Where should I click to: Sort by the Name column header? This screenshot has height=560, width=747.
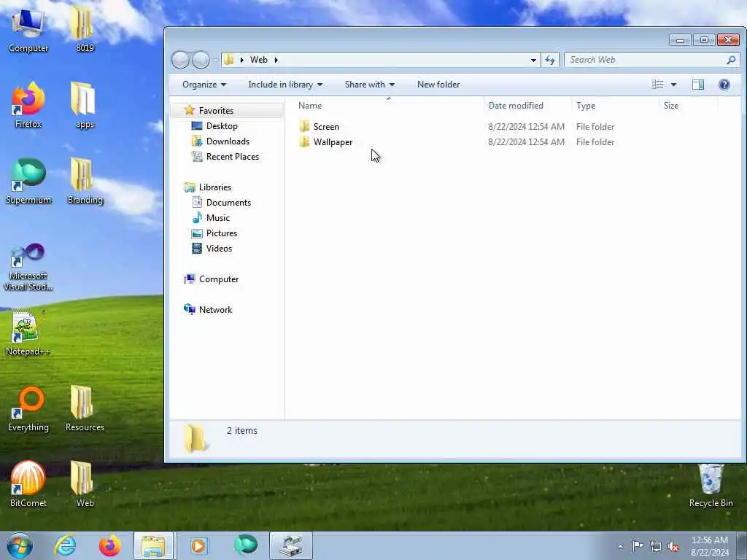click(x=389, y=105)
